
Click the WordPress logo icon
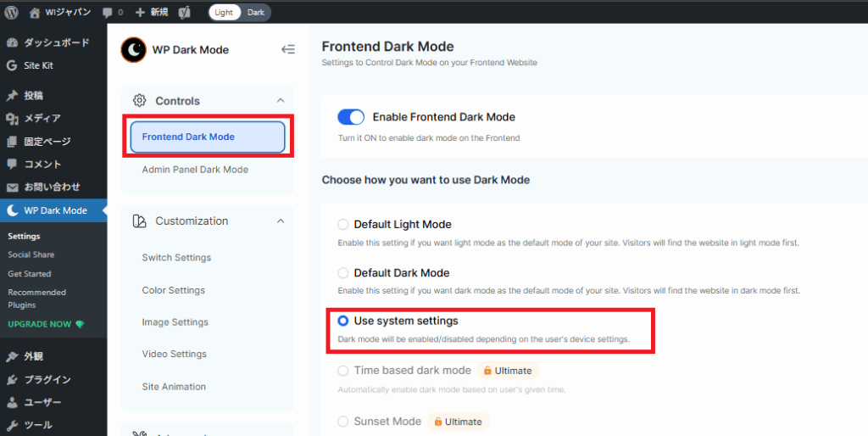point(11,13)
